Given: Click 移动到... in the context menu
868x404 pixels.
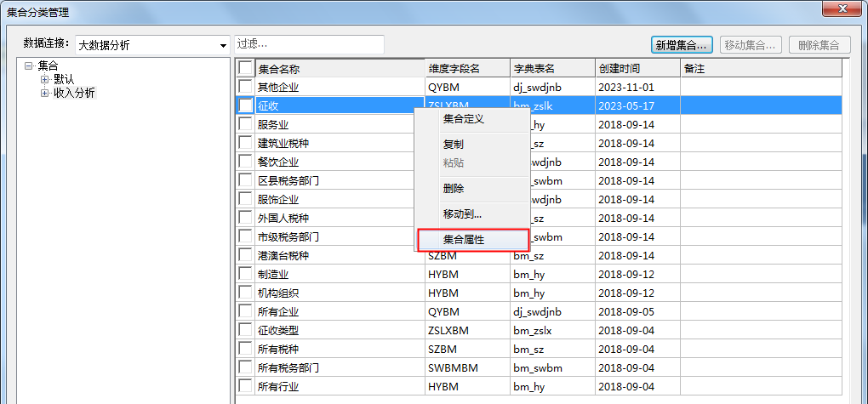Looking at the screenshot, I should [x=462, y=214].
